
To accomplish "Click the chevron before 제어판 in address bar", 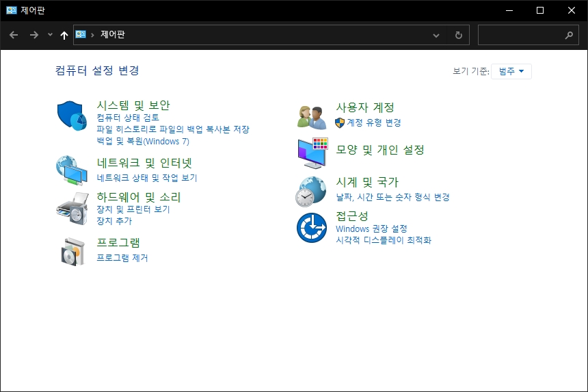I will tap(92, 35).
